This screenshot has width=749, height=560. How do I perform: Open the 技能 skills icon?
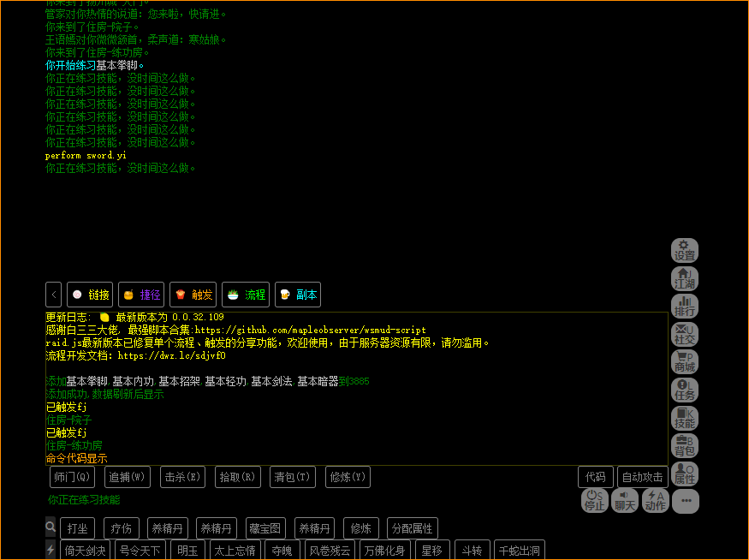point(685,418)
